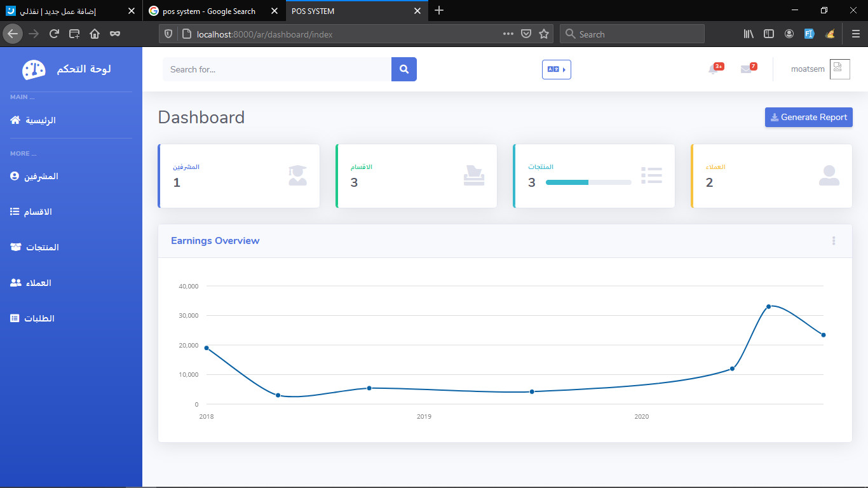Open page actions three-dot menu in URL bar
Viewport: 868px width, 488px height.
point(508,34)
